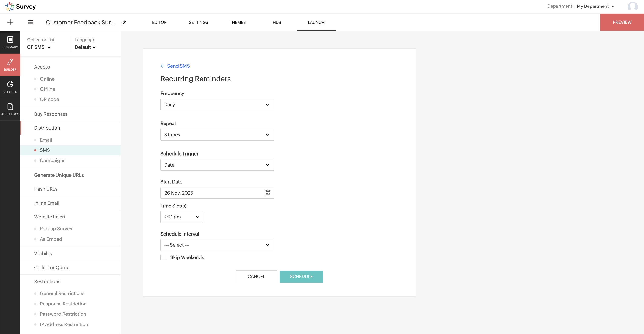Enable the Skip Weekends checkbox
The width and height of the screenshot is (644, 334).
pos(163,257)
